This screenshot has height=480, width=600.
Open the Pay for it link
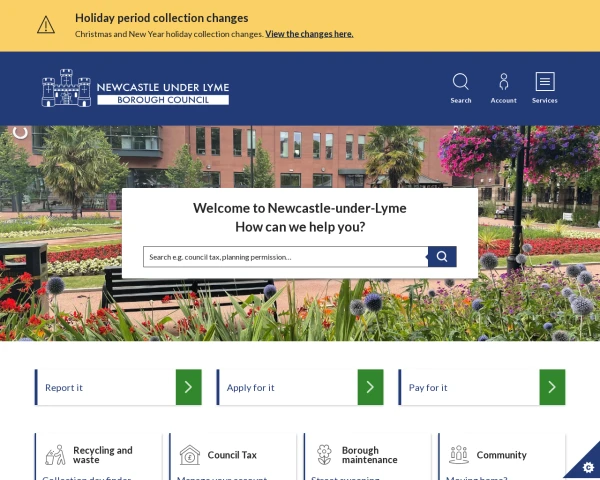[428, 387]
